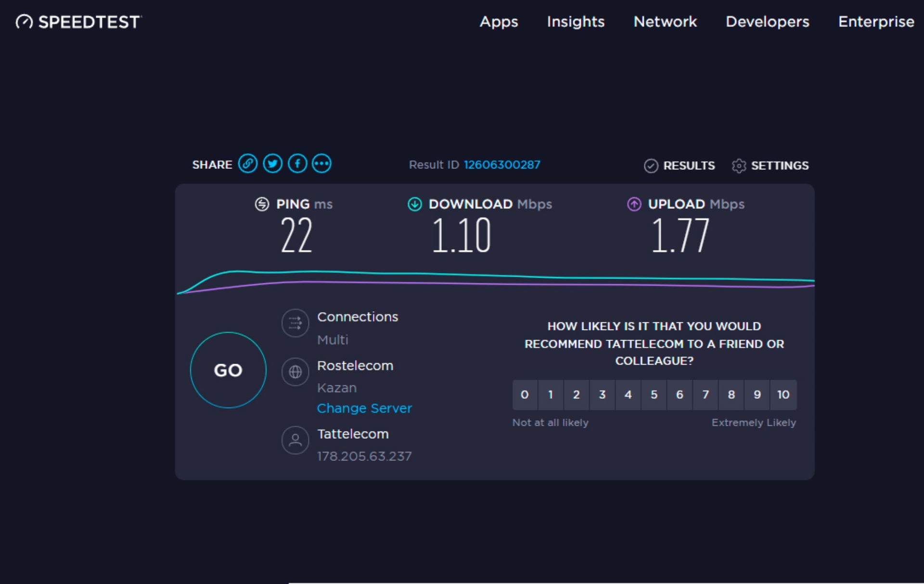The image size is (924, 584).
Task: Copy result link via share link icon
Action: (x=248, y=164)
